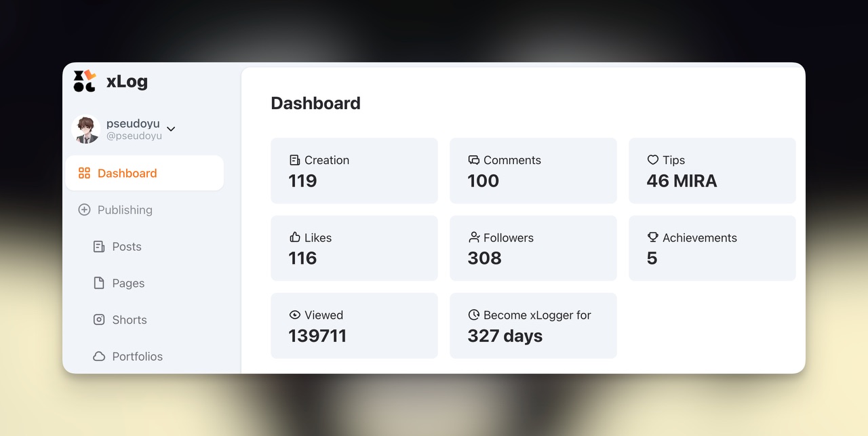Select Posts in the sidebar
The height and width of the screenshot is (436, 868).
pos(127,246)
